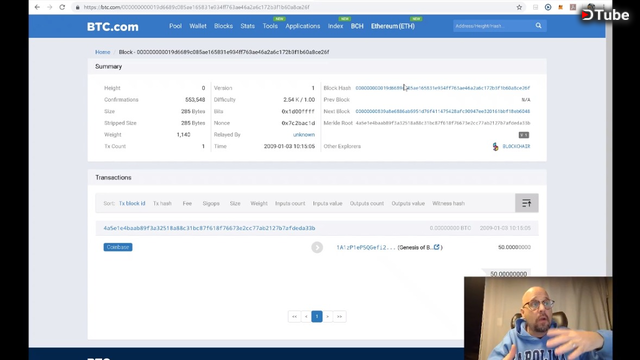Screen dimensions: 640x360
Task: Sort transactions by Outputs count
Action: click(x=367, y=203)
